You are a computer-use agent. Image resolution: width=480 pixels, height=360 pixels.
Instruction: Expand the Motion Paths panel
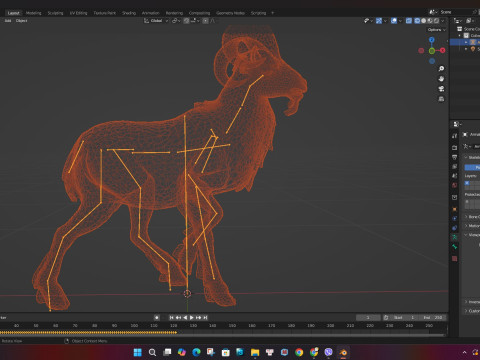coord(466,226)
